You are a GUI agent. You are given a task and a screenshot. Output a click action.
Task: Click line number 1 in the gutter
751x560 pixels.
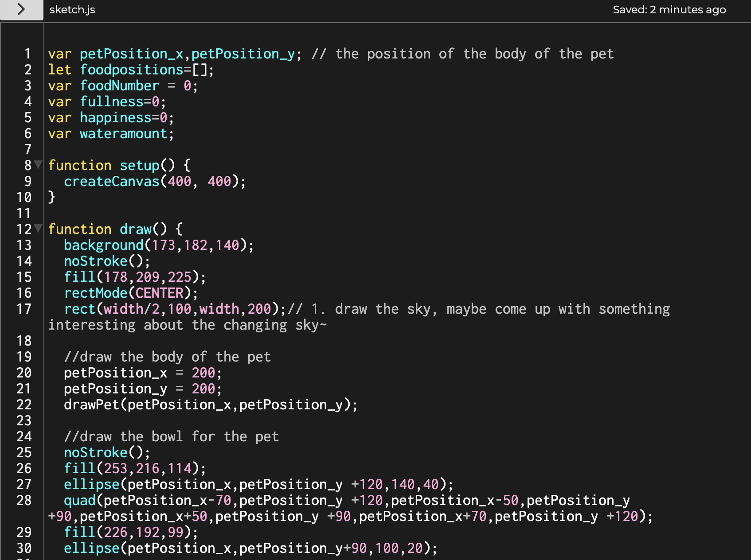pyautogui.click(x=27, y=54)
